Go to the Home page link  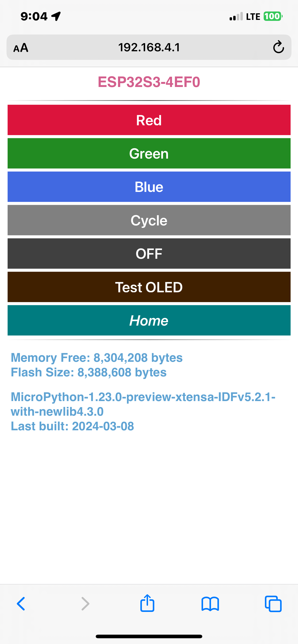[149, 320]
